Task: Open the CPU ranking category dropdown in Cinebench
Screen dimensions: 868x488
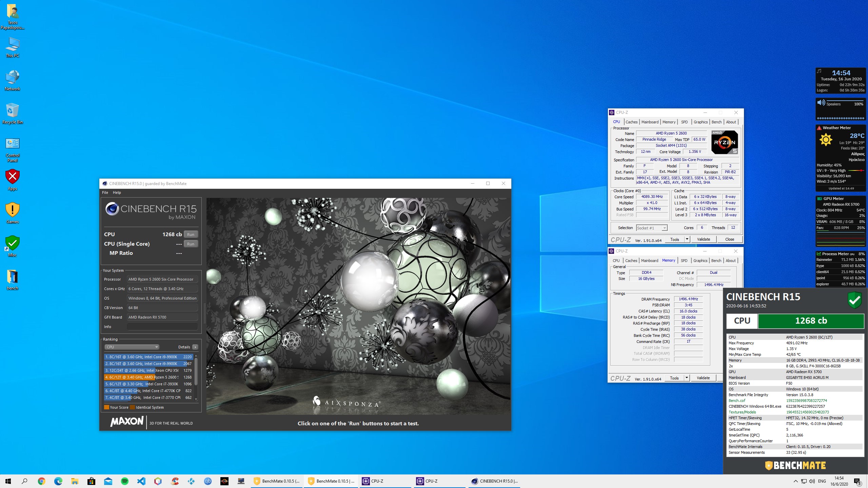Action: (132, 347)
